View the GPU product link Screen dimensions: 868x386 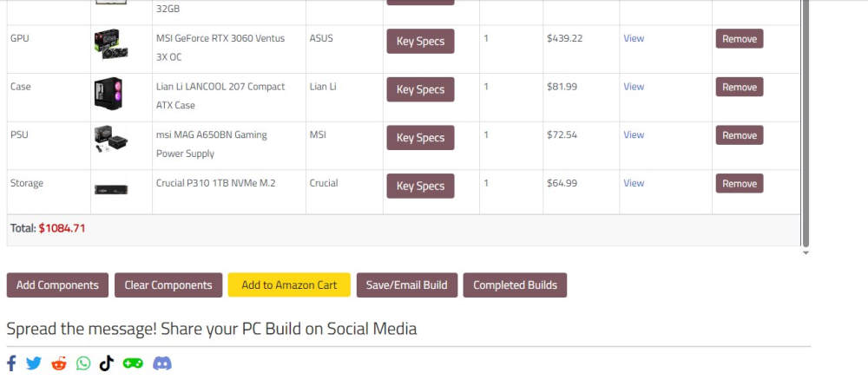pos(634,38)
